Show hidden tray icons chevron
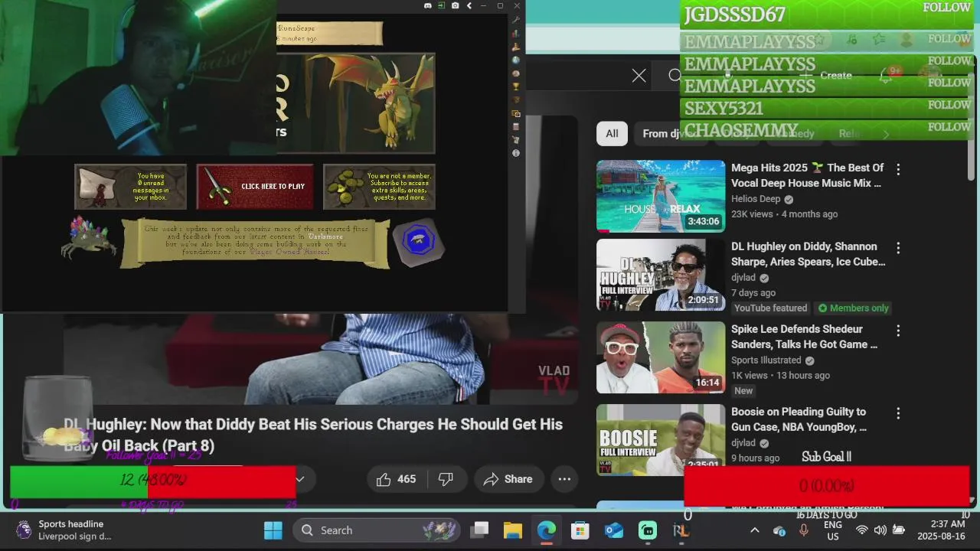The height and width of the screenshot is (551, 980). [x=754, y=530]
